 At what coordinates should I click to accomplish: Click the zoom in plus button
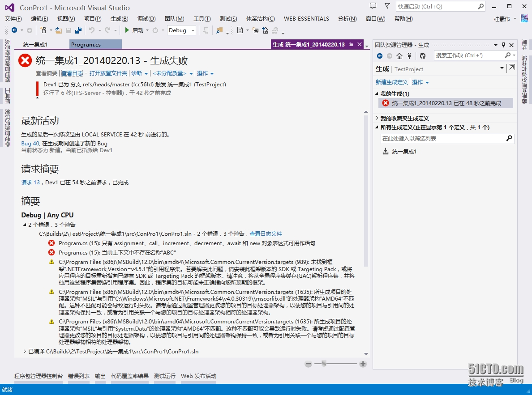click(363, 364)
